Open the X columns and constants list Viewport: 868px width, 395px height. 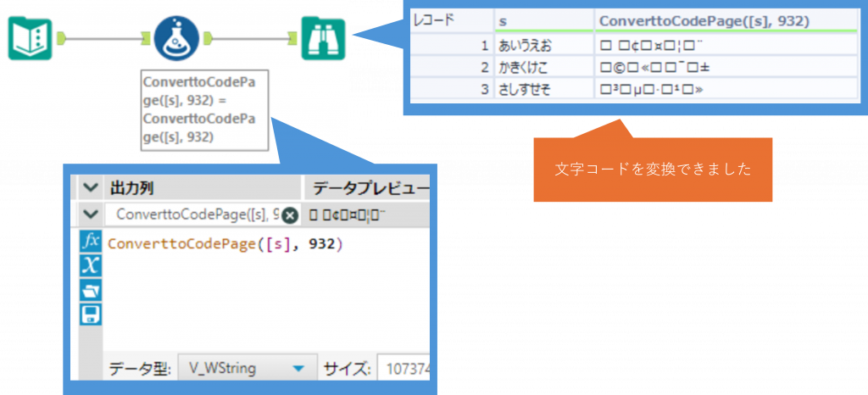[90, 265]
